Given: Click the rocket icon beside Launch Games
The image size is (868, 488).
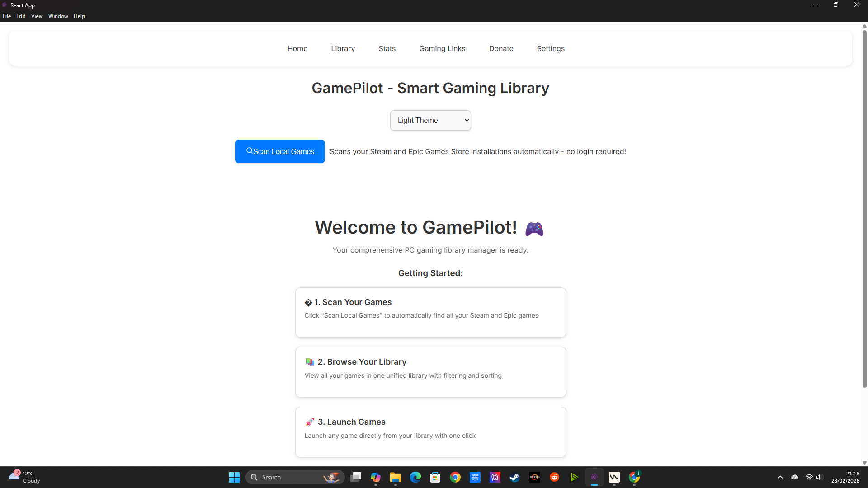Looking at the screenshot, I should 310,422.
